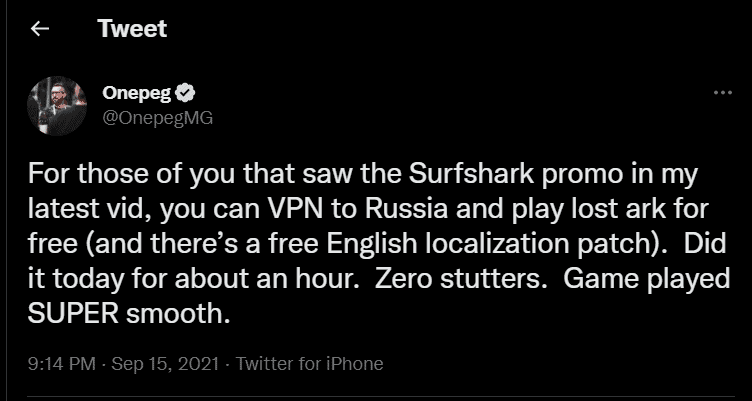Click the Onepeg display name
Screen dimensions: 752x401
pyautogui.click(x=137, y=95)
